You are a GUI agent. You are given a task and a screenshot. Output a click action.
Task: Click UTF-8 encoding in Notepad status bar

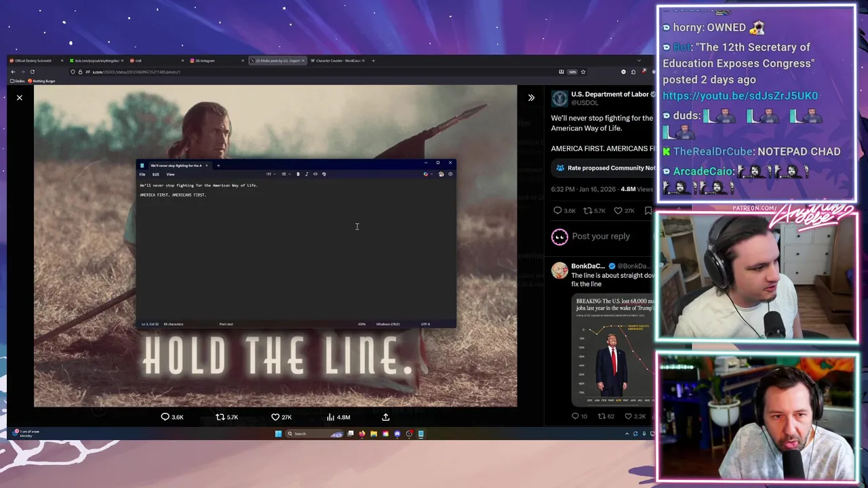425,324
